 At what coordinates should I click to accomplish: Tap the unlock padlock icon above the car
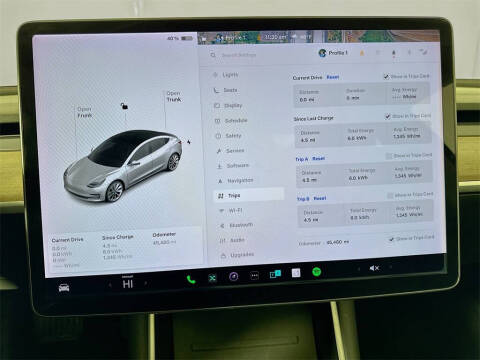click(124, 106)
